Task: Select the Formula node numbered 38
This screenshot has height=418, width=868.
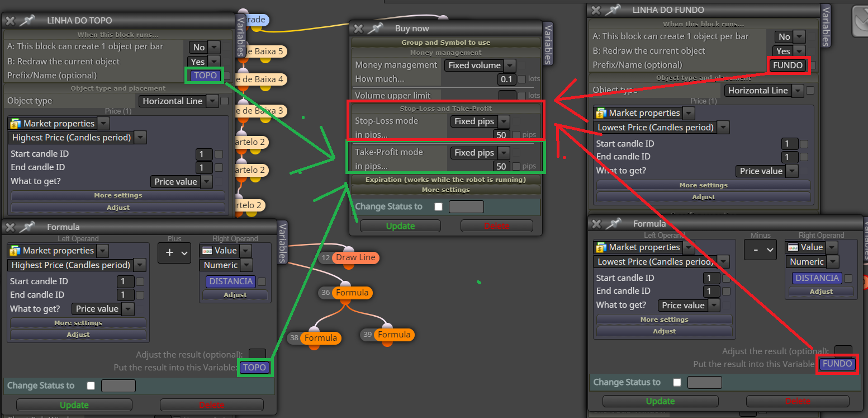Action: click(x=321, y=338)
